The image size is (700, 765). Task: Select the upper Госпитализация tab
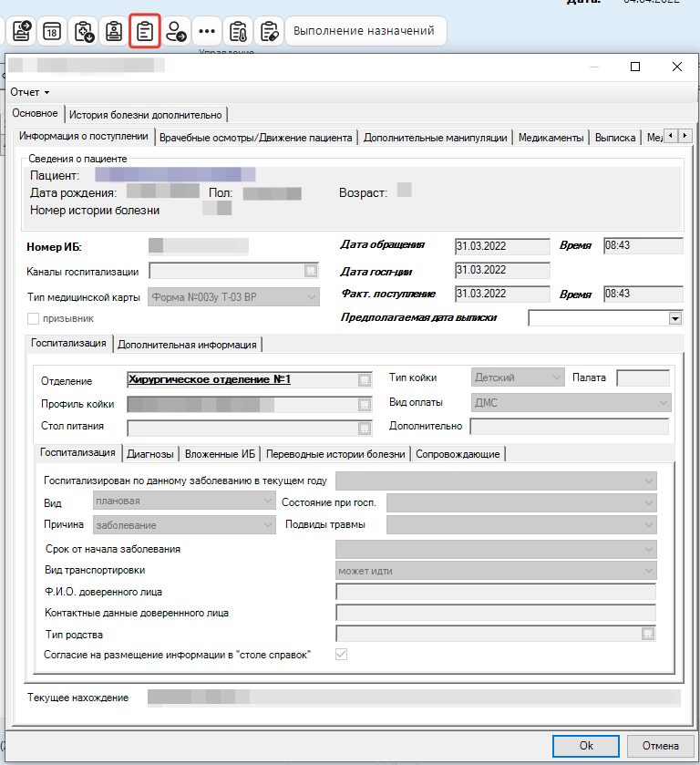click(68, 343)
